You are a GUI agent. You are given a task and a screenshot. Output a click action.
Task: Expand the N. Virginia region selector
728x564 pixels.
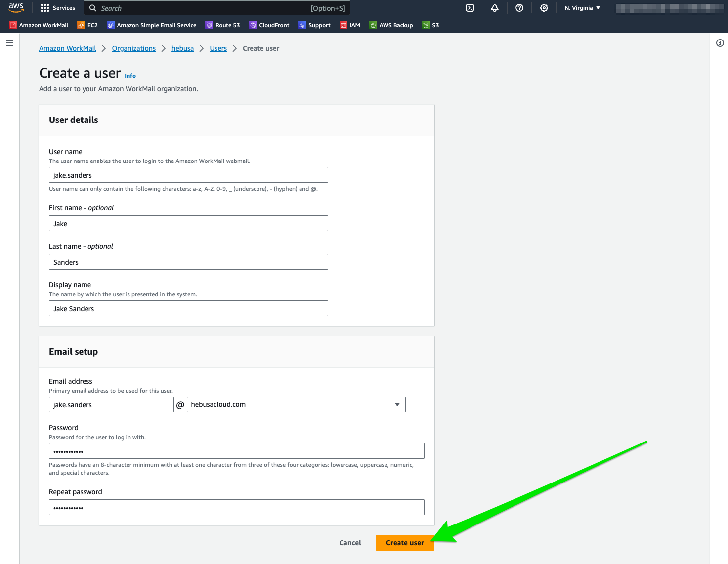[582, 8]
